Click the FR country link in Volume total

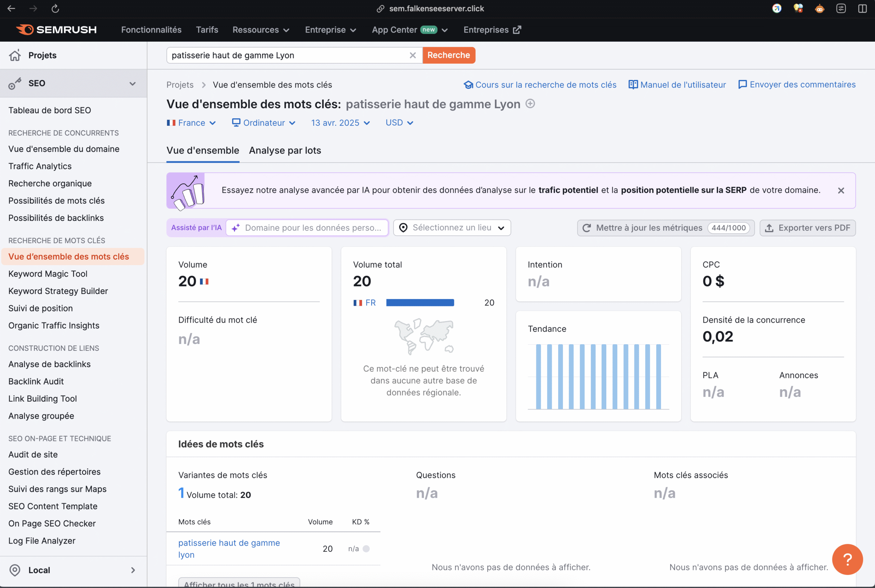tap(371, 303)
